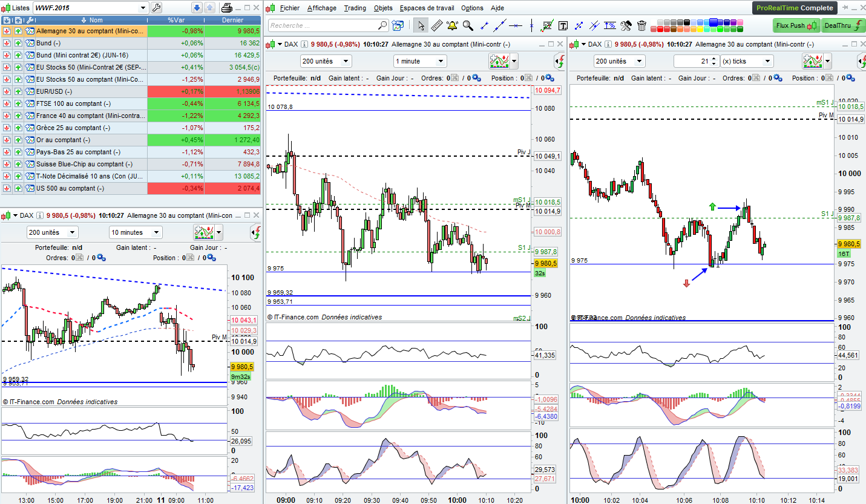Select the France 40 au comptant row
The image size is (866, 504).
[131, 116]
